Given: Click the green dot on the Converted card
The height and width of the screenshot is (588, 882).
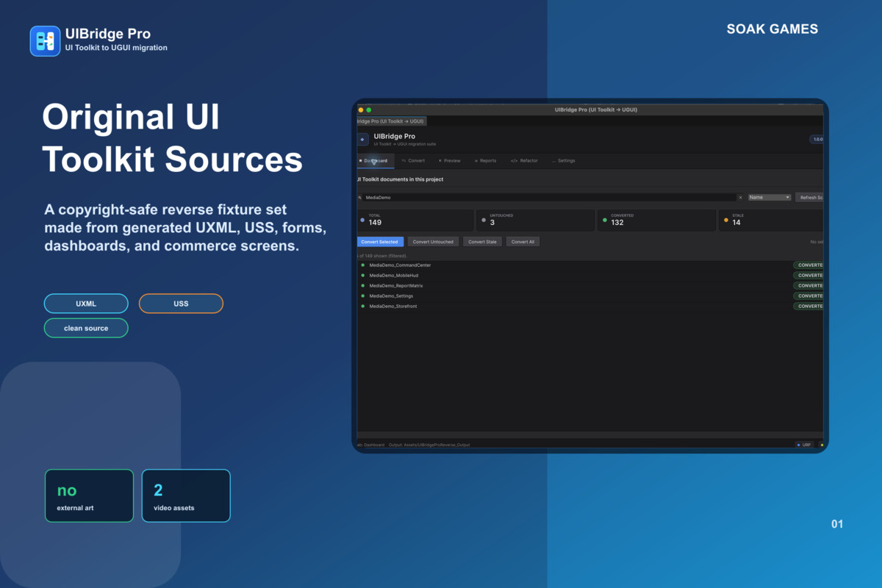Looking at the screenshot, I should [x=604, y=219].
